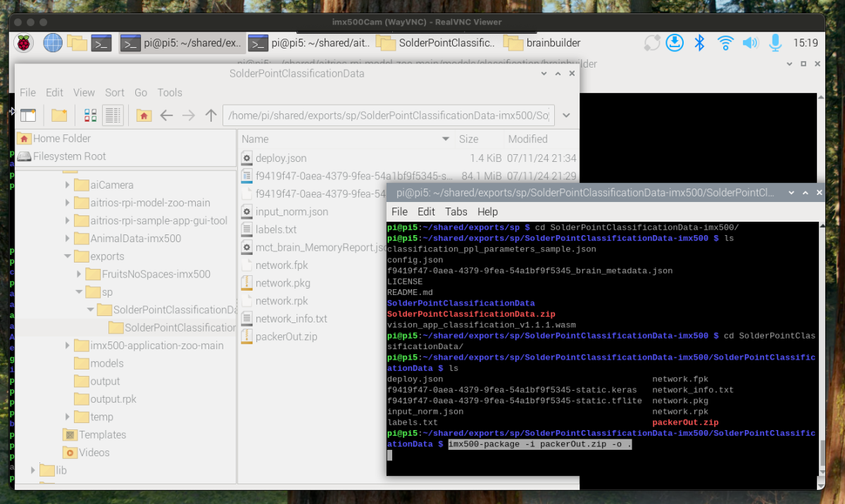The image size is (845, 504).
Task: Open the View menu in file manager
Action: point(84,92)
